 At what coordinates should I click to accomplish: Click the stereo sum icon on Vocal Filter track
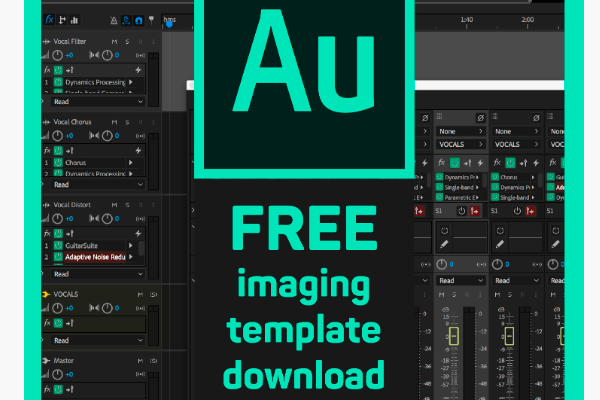[140, 56]
